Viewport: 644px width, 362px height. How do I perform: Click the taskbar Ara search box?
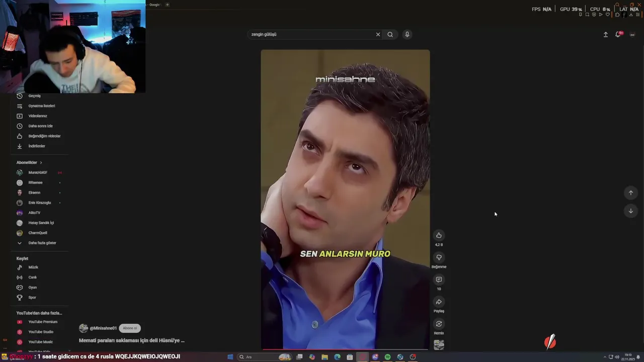(x=265, y=357)
